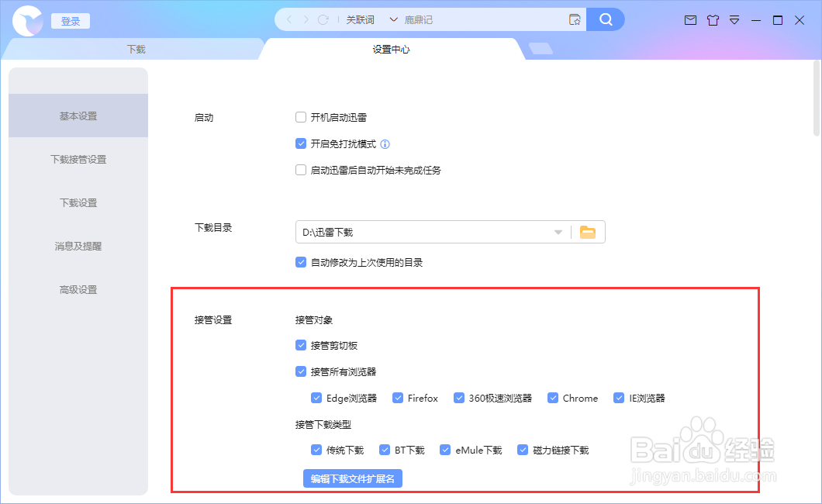Go back with the left arrow
This screenshot has height=504, width=822.
[x=289, y=20]
